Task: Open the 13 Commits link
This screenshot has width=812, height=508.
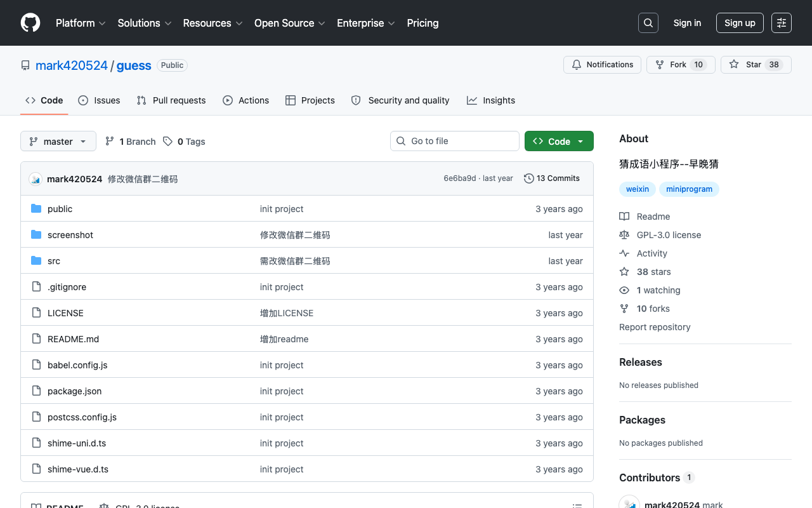Action: [x=552, y=178]
